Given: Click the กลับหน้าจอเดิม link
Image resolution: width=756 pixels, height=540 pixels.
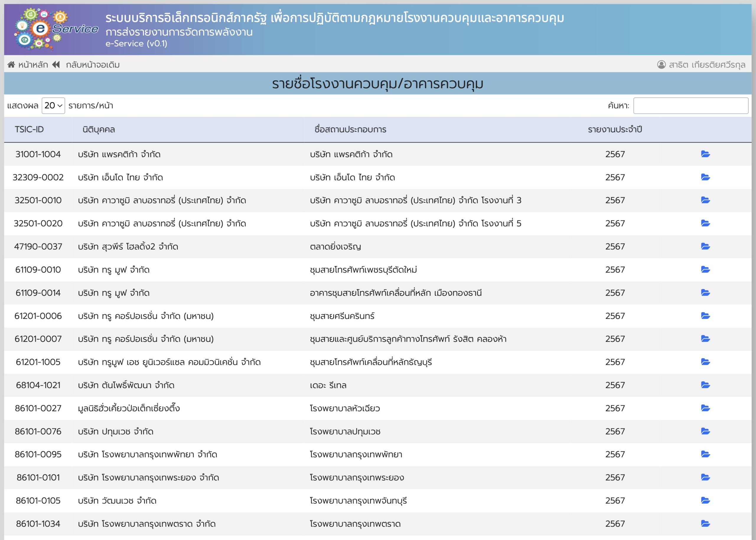Looking at the screenshot, I should pyautogui.click(x=93, y=64).
